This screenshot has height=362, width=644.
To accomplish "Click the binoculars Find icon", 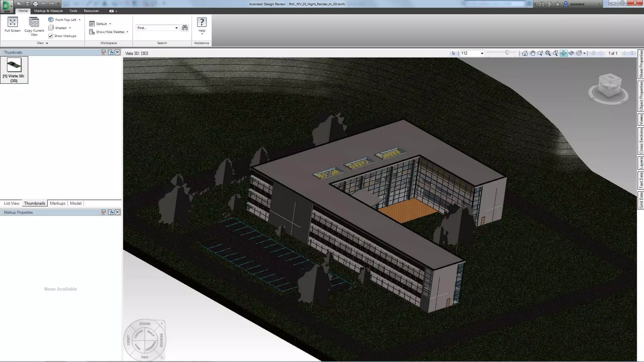I will 185,28.
